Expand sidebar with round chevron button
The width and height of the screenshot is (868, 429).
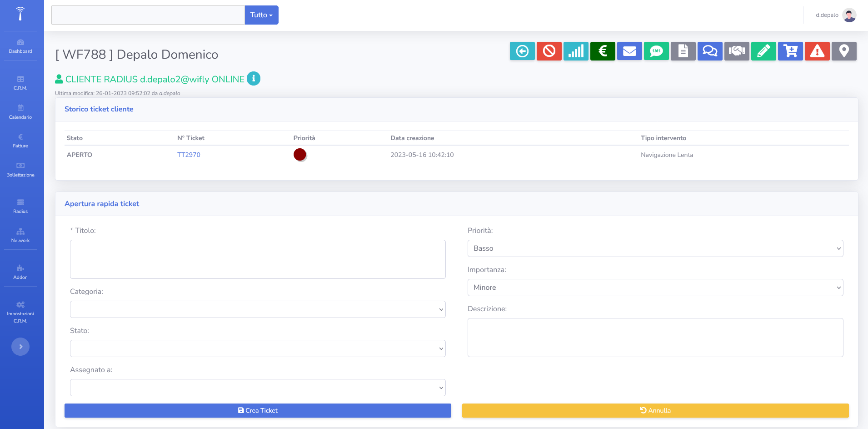(x=20, y=347)
